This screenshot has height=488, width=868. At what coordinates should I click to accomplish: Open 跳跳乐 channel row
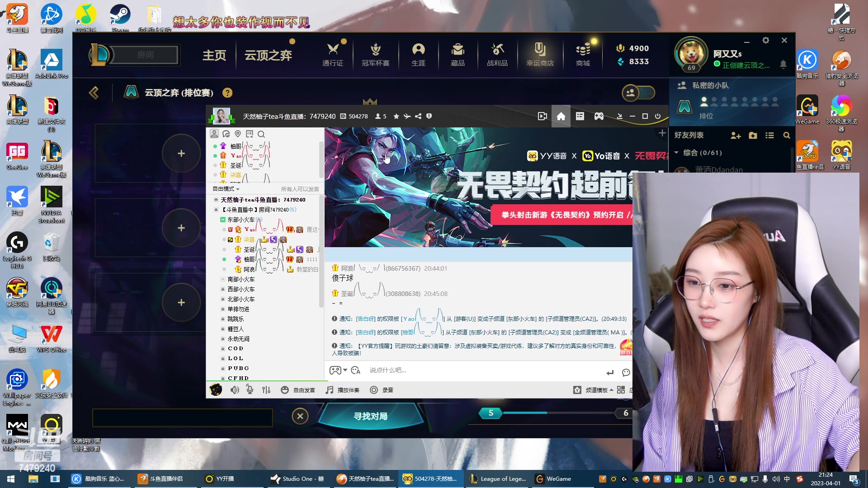click(236, 319)
